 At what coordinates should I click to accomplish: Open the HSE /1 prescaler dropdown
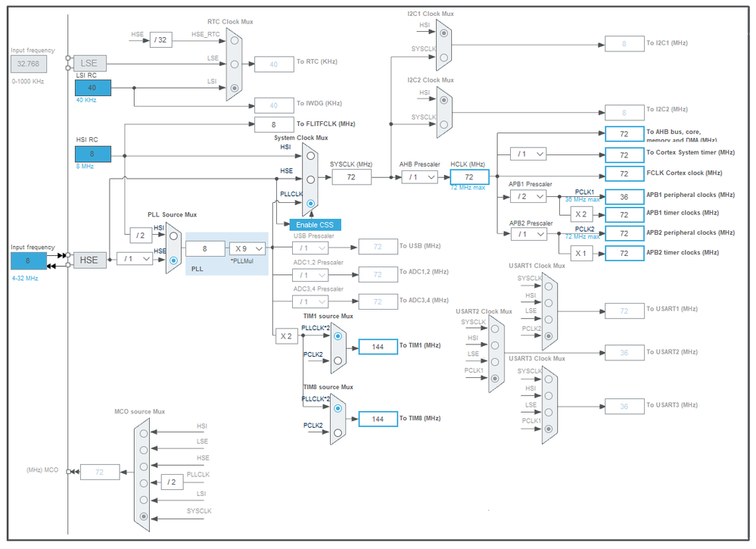pos(135,259)
